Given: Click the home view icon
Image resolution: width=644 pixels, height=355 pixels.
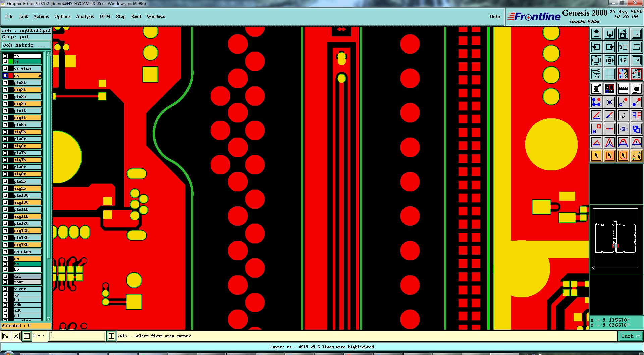Looking at the screenshot, I should click(623, 34).
